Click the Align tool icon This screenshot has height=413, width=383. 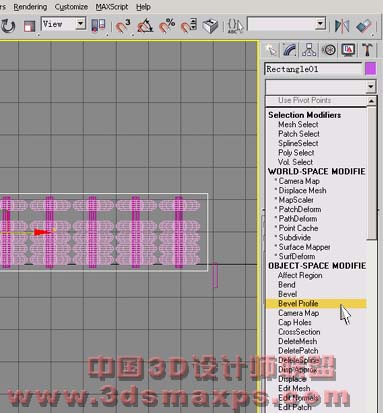[363, 26]
